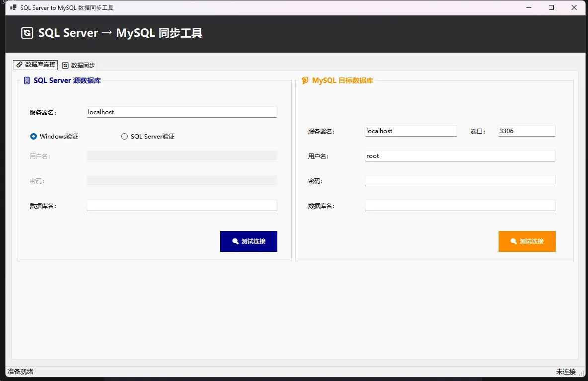Test the SQL Server connection with blue button

coord(249,241)
